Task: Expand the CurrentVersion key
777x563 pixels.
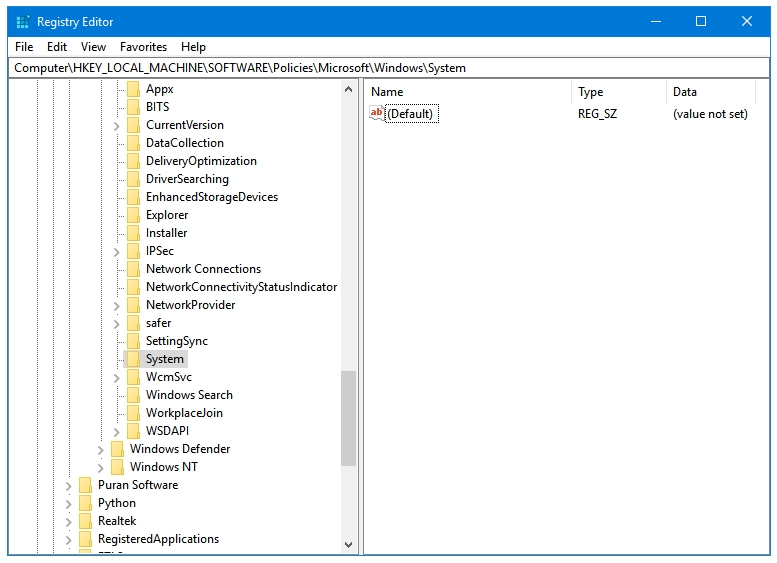Action: point(116,126)
